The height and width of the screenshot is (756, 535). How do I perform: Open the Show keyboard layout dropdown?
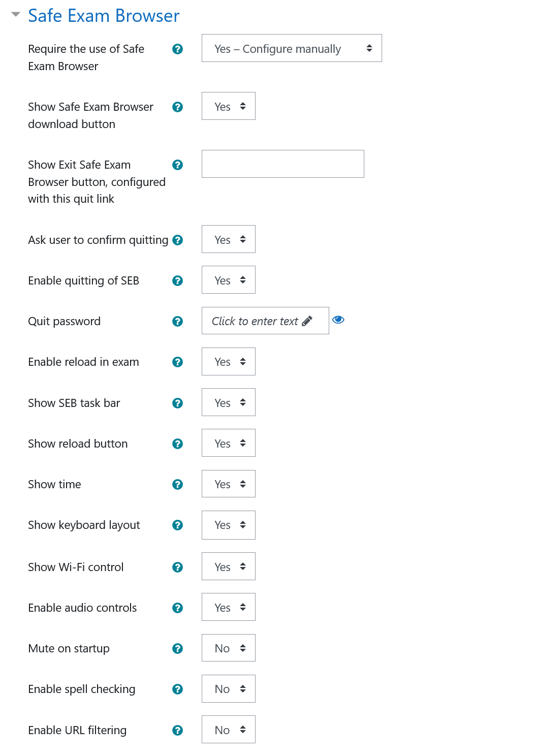tap(228, 525)
